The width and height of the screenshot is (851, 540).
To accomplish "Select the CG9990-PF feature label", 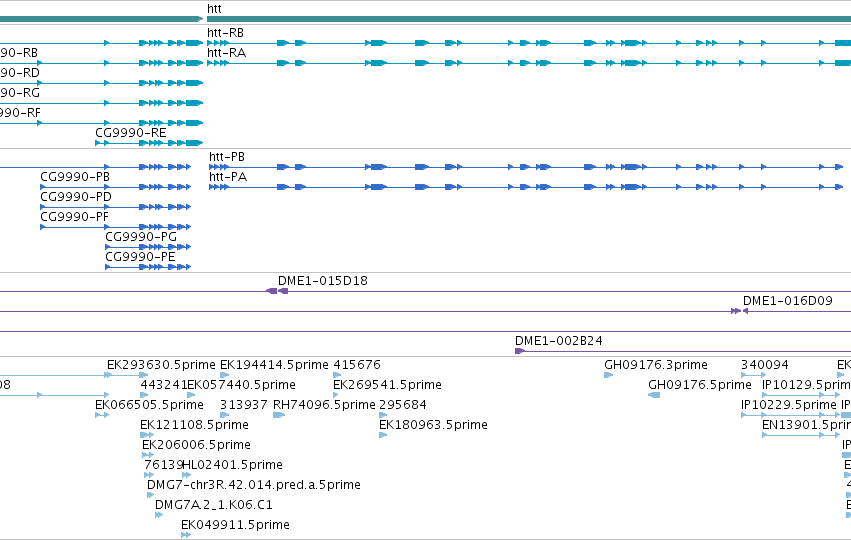I will [x=74, y=217].
